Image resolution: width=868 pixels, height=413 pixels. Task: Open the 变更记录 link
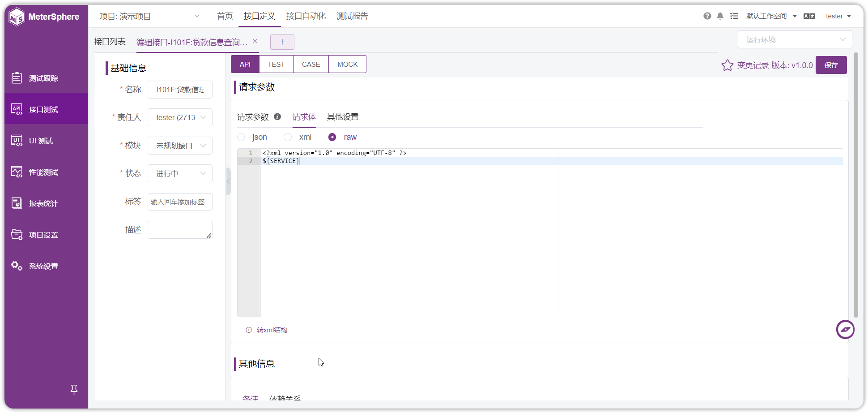pos(753,65)
